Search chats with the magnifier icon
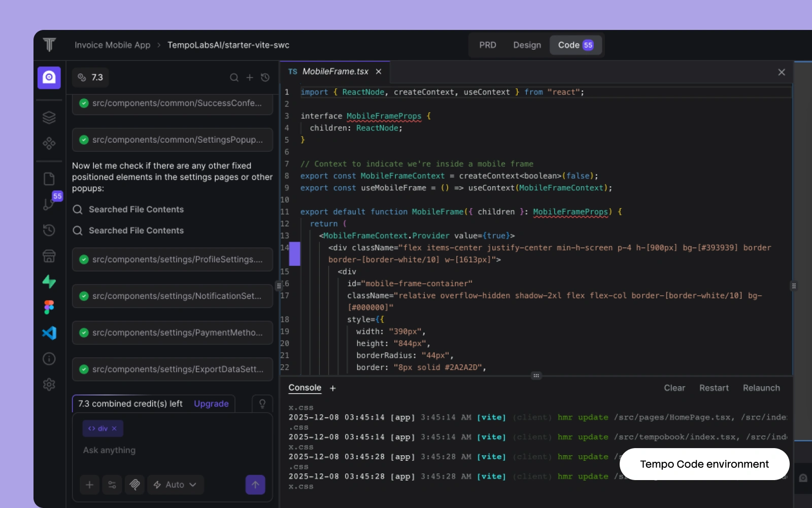The image size is (812, 508). 234,78
